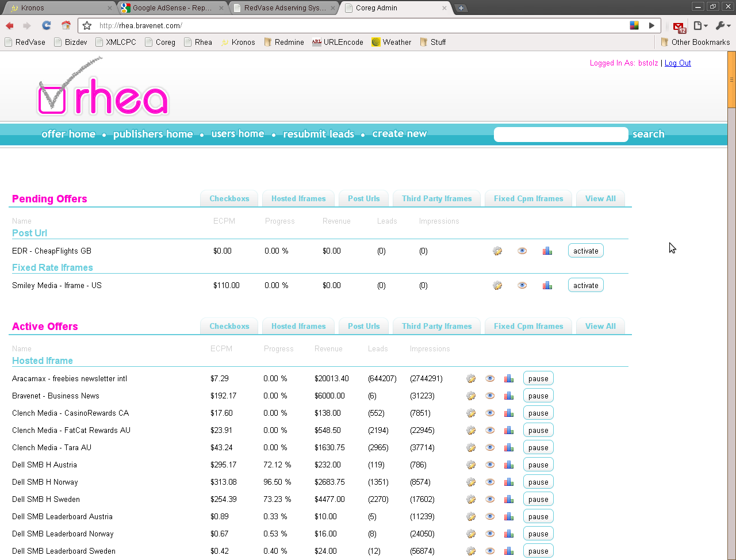The height and width of the screenshot is (560, 736).
Task: Click the search input field in the navigation bar
Action: point(561,135)
